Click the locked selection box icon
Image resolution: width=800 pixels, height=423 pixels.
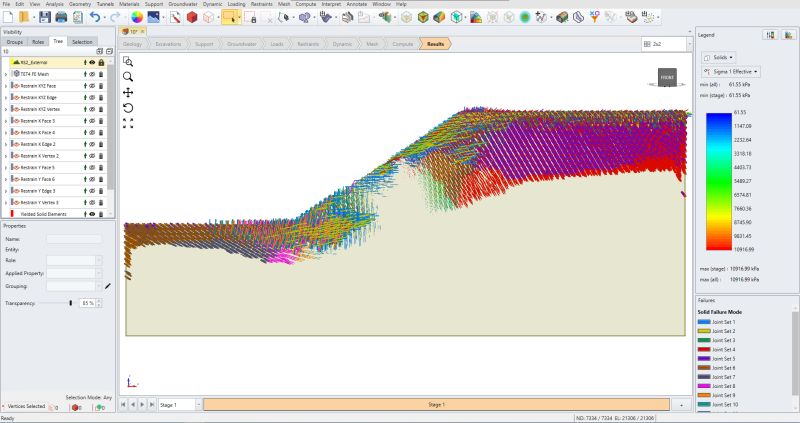coord(250,17)
